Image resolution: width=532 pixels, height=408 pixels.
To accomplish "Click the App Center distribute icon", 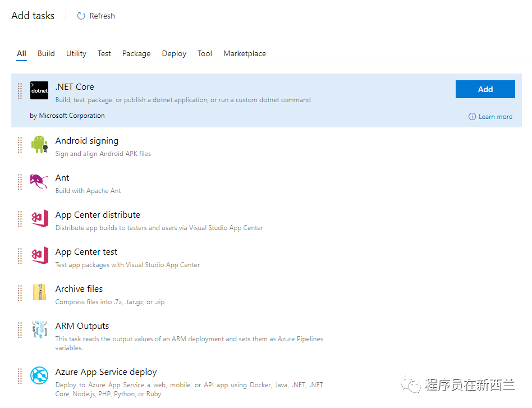I will click(39, 218).
